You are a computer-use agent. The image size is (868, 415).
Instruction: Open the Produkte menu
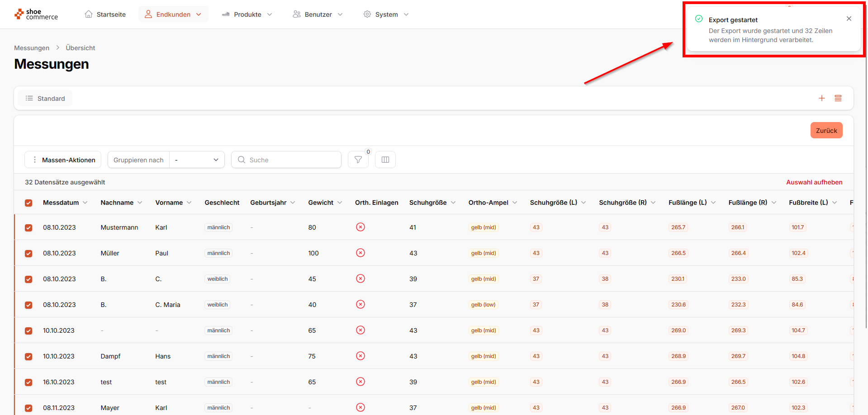pos(247,14)
